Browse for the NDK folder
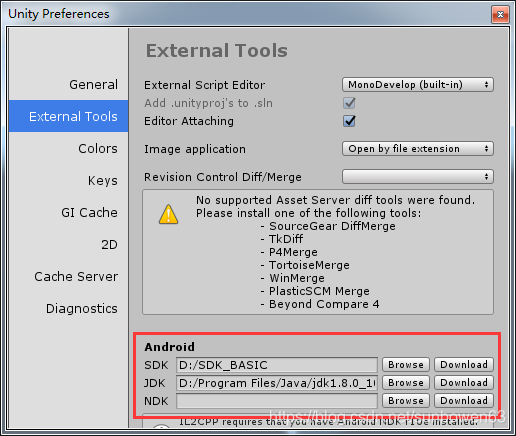The image size is (516, 436). pos(406,401)
